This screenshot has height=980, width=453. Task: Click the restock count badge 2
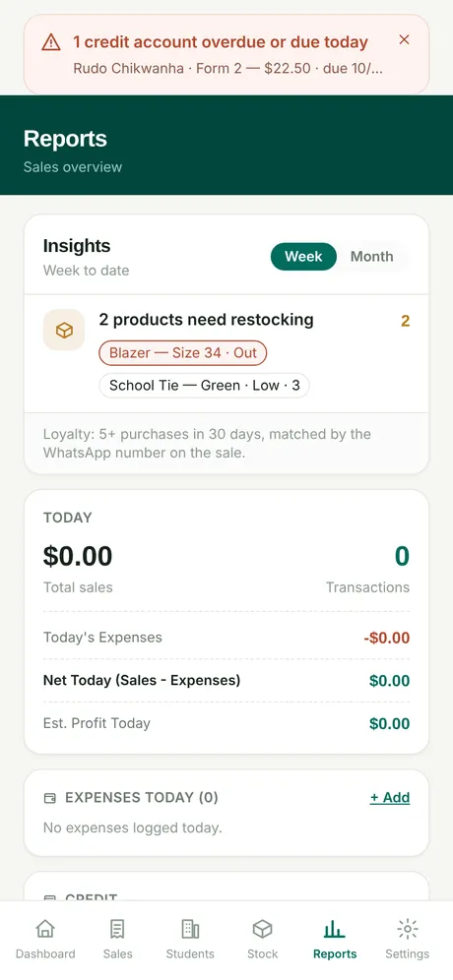tap(406, 321)
